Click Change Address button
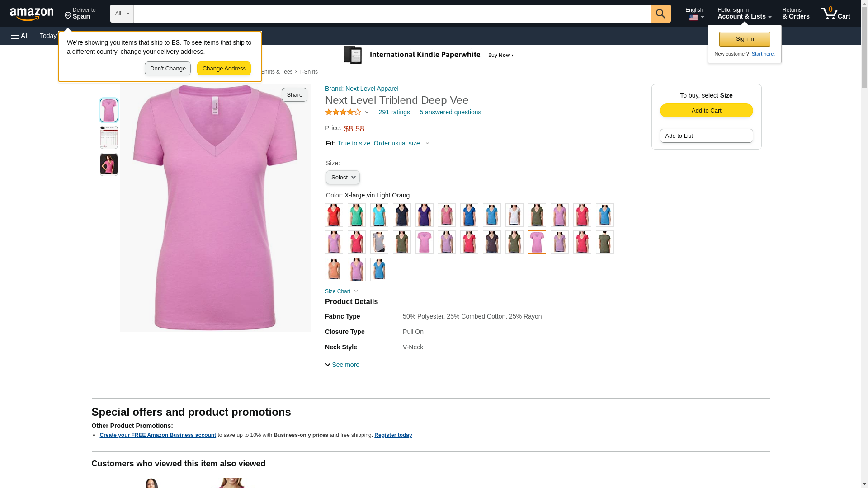 pos(224,69)
